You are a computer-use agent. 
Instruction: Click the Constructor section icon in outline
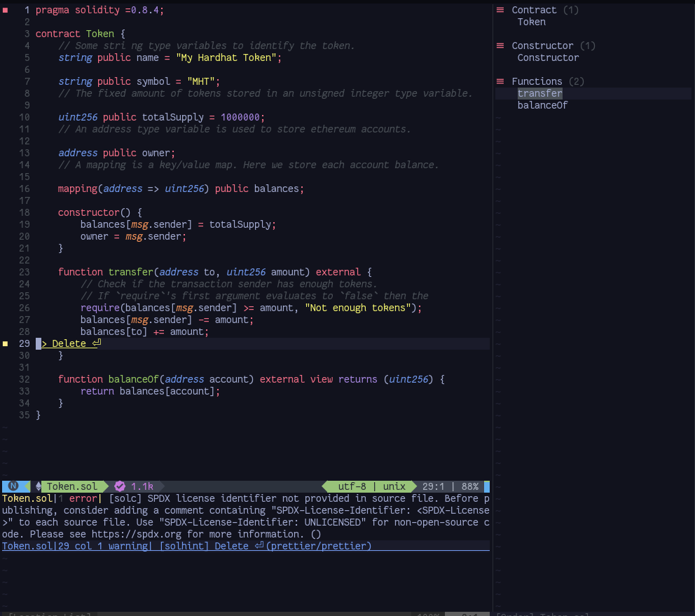[x=500, y=46]
